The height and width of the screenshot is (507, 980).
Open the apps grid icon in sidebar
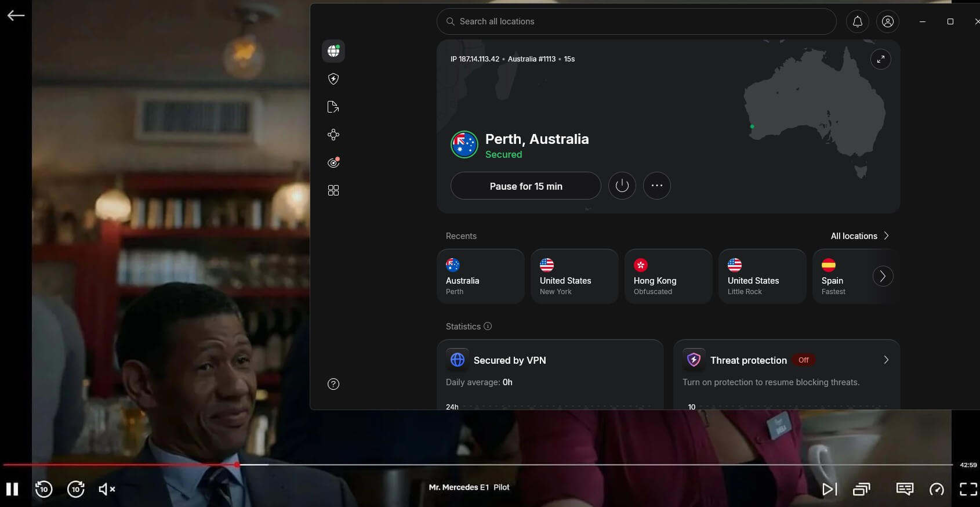333,190
